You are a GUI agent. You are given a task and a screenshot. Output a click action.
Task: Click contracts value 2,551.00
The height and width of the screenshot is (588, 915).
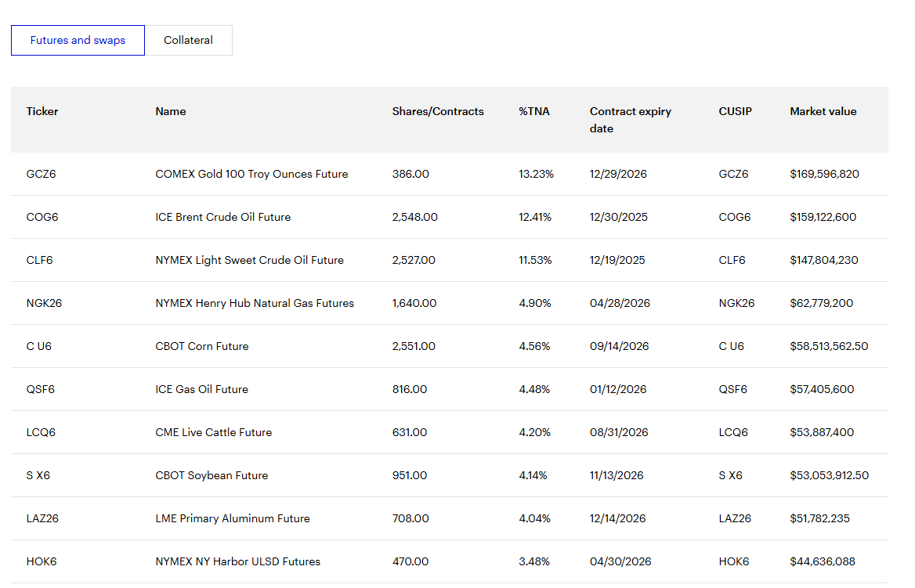414,347
